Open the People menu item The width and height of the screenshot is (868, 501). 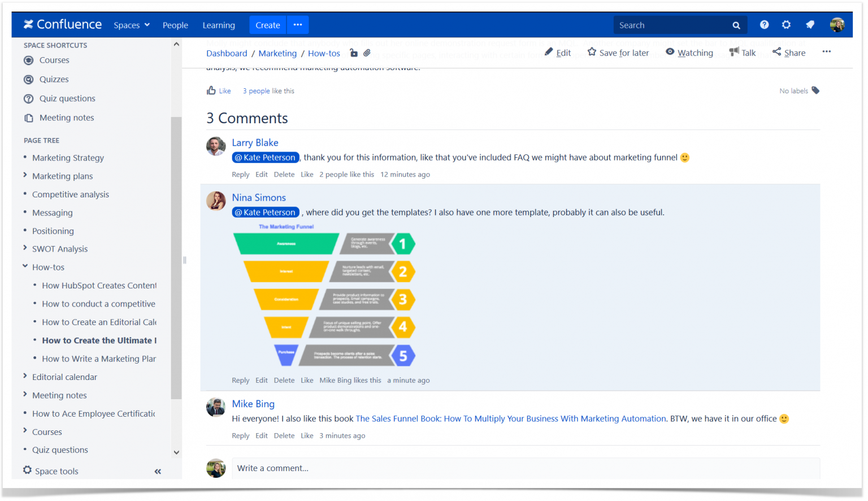(175, 25)
